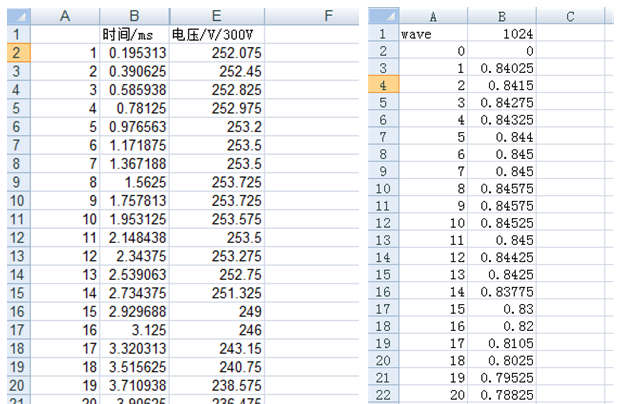Select row 13 header in right sheet
Viewport: 622px width, 404px height.
(x=384, y=240)
